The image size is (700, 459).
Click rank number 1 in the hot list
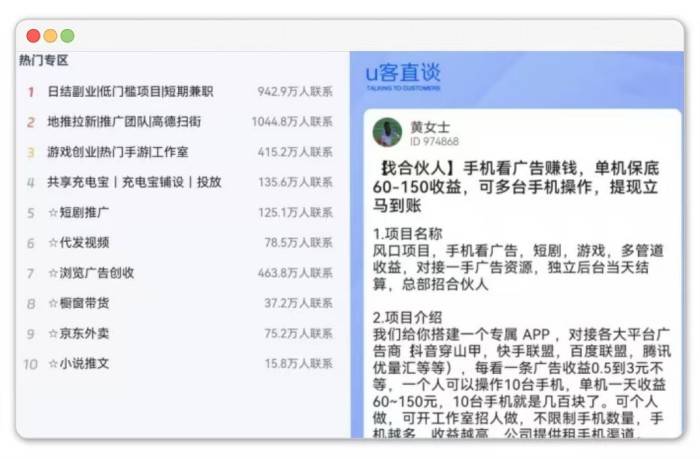(x=31, y=92)
